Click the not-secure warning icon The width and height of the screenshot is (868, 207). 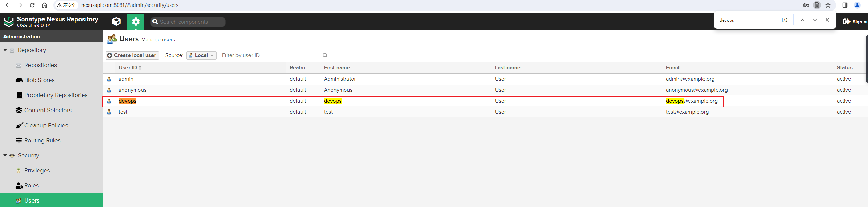[x=59, y=5]
